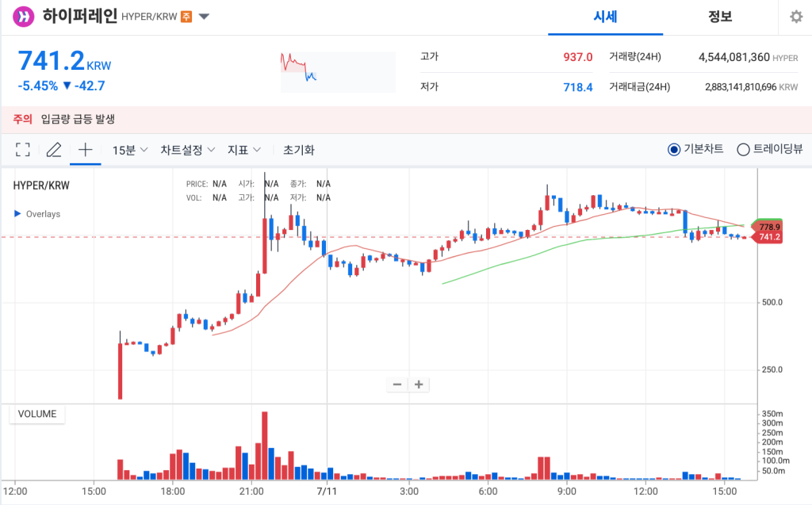Click the 21:00 time axis label
The image size is (812, 505).
pos(251,491)
